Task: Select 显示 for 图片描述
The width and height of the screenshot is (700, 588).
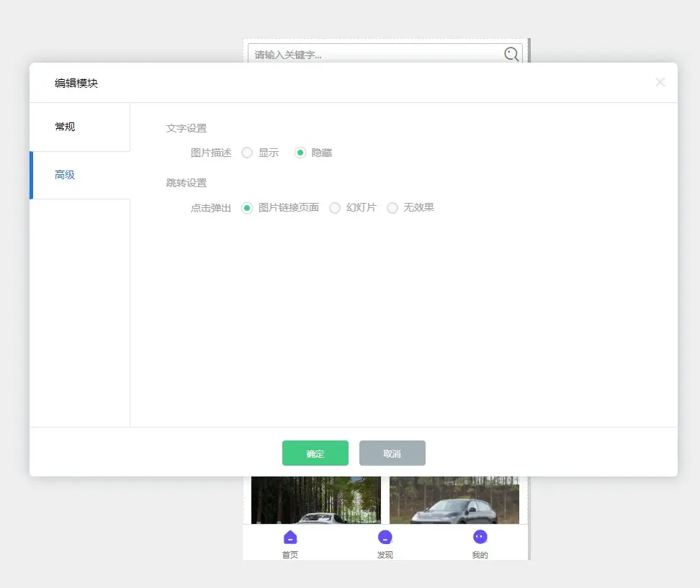Action: pos(247,153)
